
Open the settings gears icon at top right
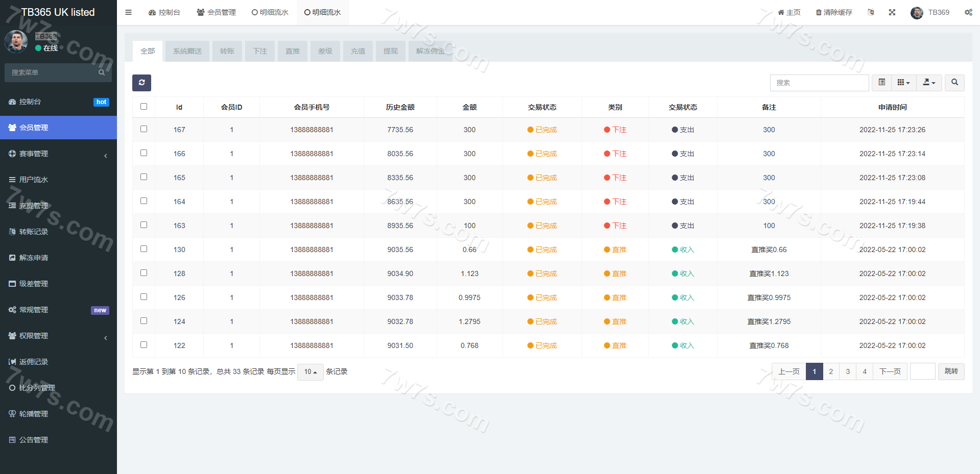click(x=968, y=12)
